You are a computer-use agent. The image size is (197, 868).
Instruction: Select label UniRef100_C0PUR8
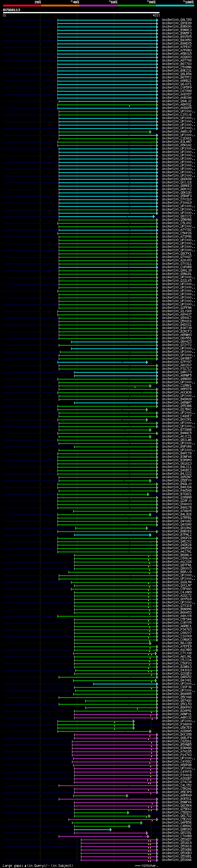tap(177, 267)
